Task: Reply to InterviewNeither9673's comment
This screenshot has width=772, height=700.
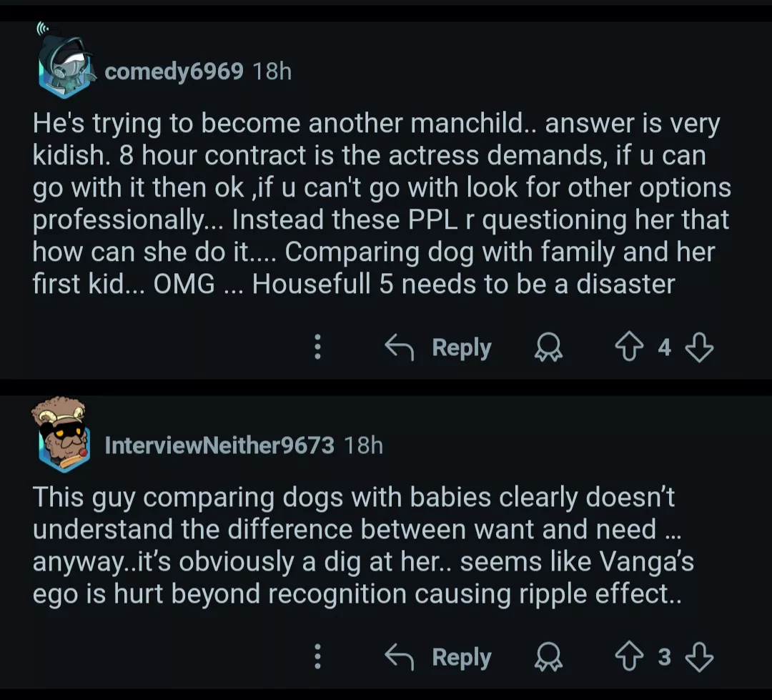Action: (439, 658)
